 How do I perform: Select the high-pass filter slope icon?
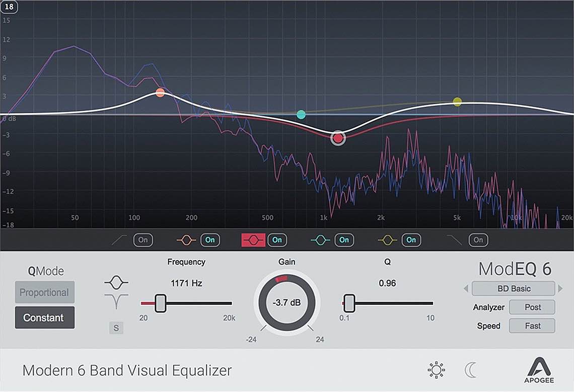point(119,240)
